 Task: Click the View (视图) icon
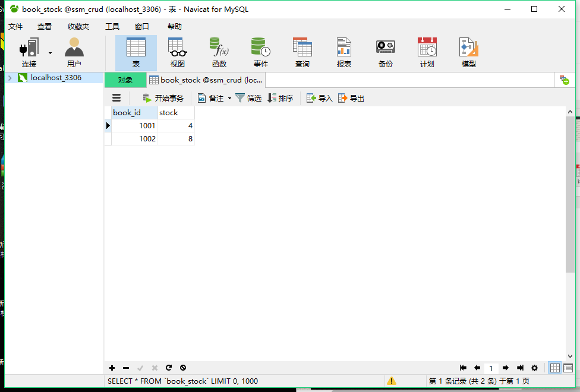click(x=177, y=52)
